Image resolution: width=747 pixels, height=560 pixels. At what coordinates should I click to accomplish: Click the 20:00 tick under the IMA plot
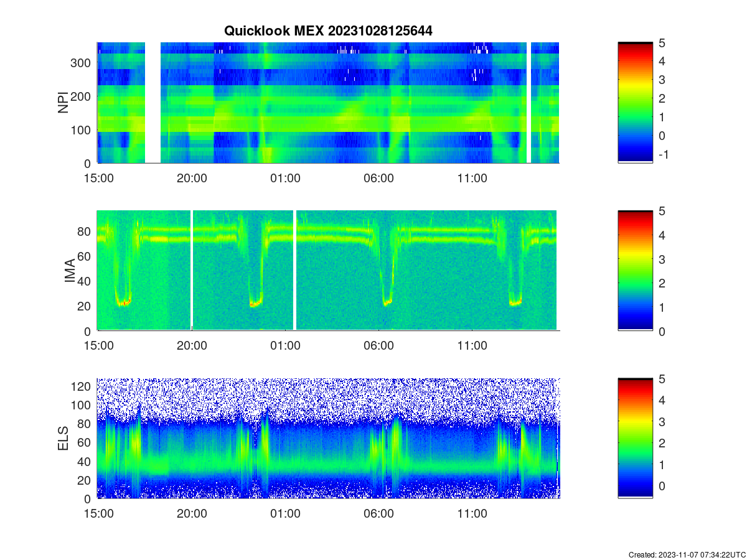(192, 346)
